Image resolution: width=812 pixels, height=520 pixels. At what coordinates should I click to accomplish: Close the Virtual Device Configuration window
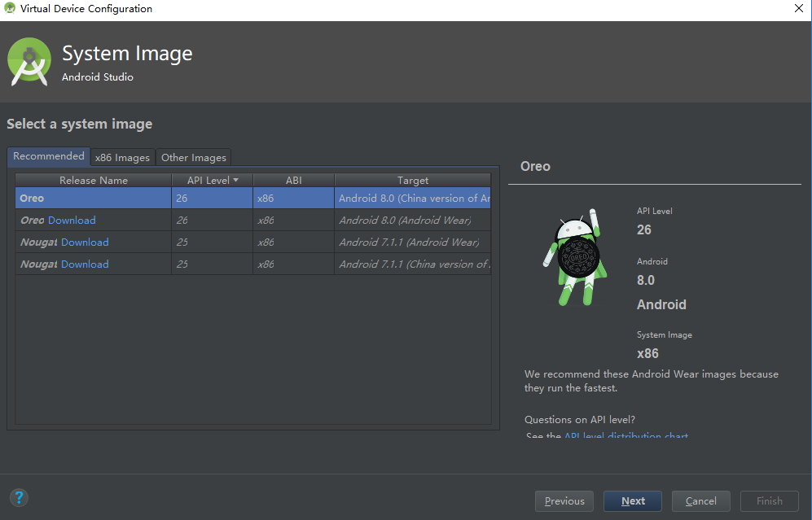coord(798,8)
